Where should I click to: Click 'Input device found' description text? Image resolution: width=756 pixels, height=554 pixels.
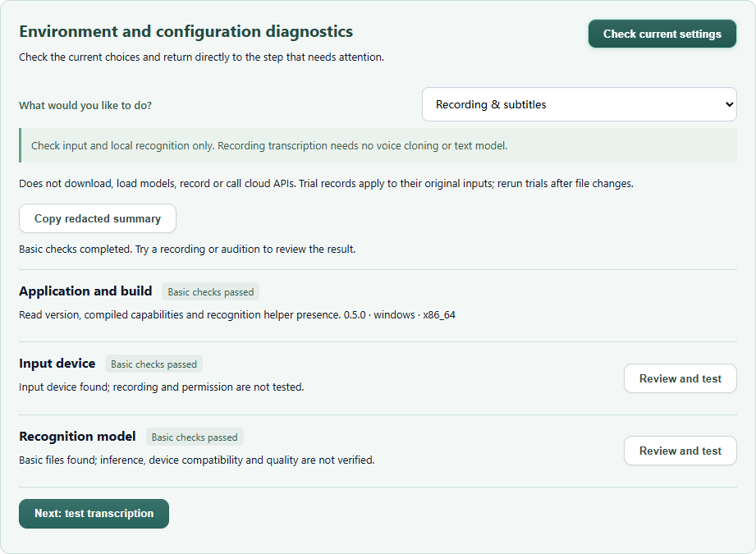[162, 387]
